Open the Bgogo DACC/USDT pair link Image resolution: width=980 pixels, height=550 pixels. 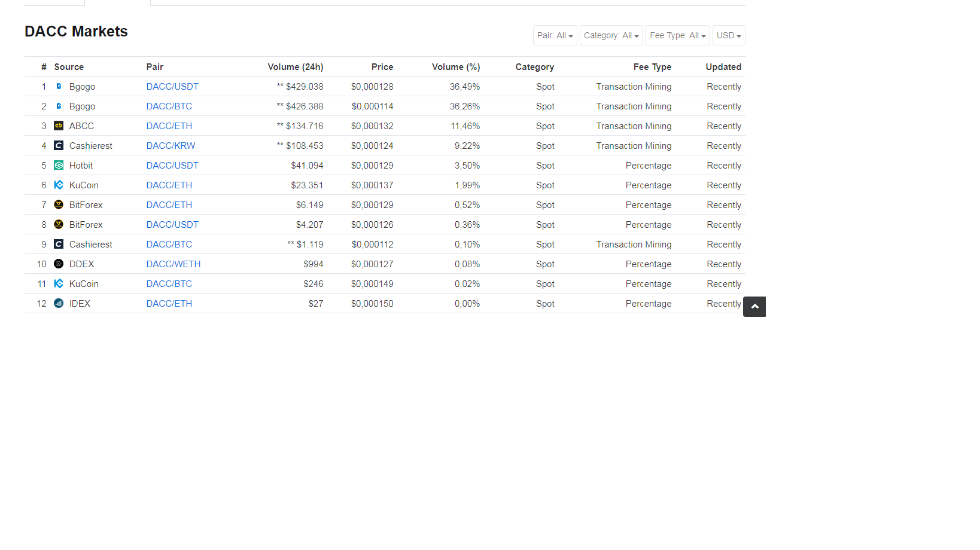pos(172,87)
